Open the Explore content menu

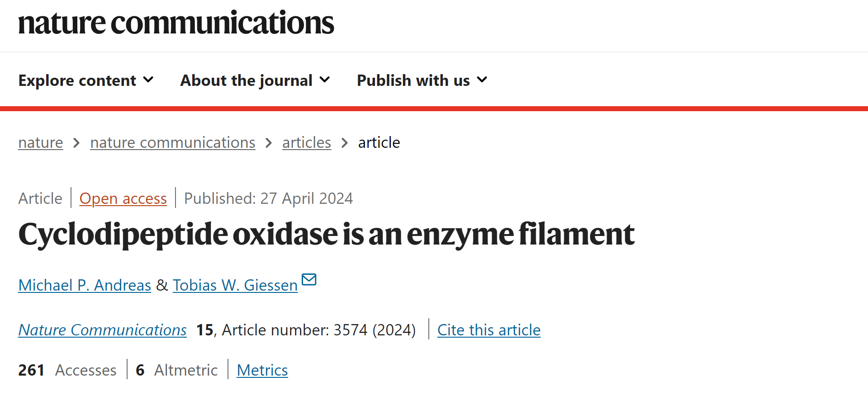pyautogui.click(x=86, y=80)
